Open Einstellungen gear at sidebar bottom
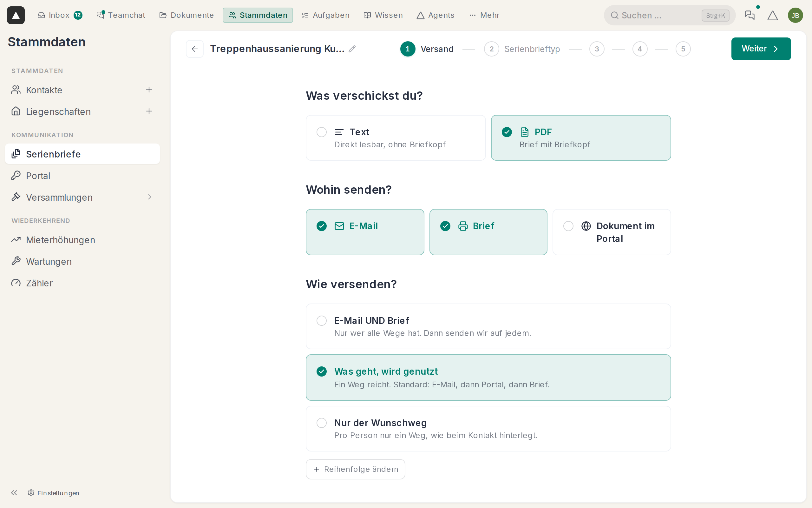Image resolution: width=812 pixels, height=508 pixels. coord(54,492)
